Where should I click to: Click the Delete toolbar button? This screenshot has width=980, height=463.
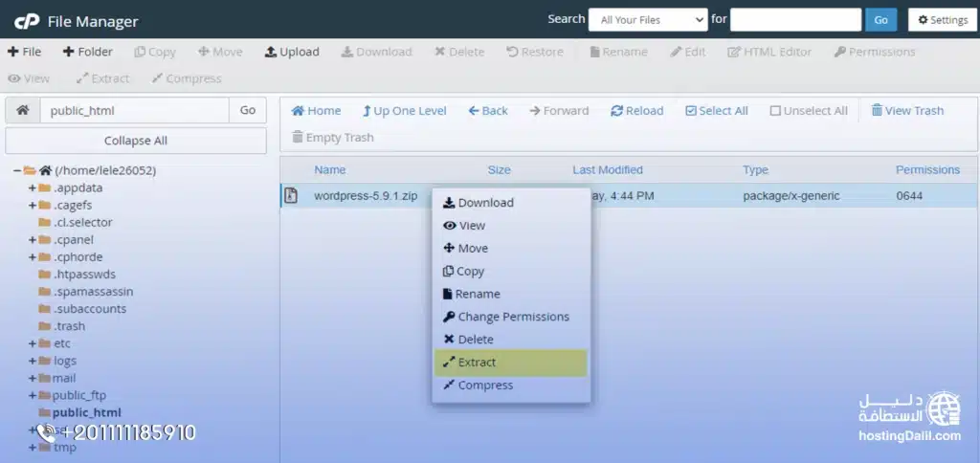[x=459, y=52]
